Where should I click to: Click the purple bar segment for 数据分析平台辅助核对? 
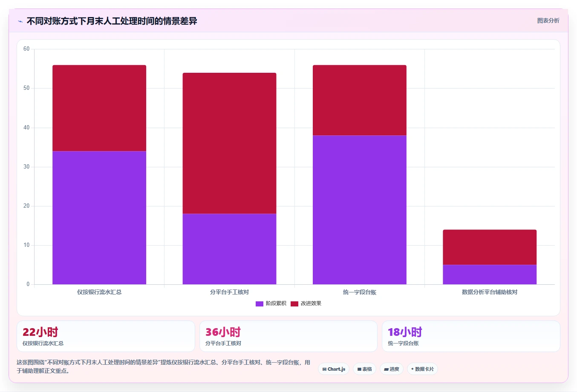490,275
